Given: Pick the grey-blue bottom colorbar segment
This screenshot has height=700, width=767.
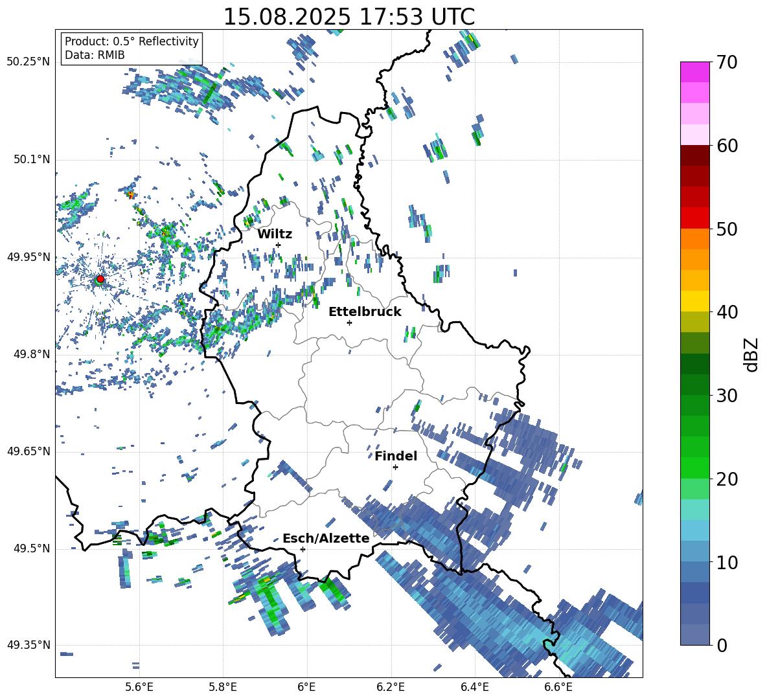Looking at the screenshot, I should tap(694, 635).
